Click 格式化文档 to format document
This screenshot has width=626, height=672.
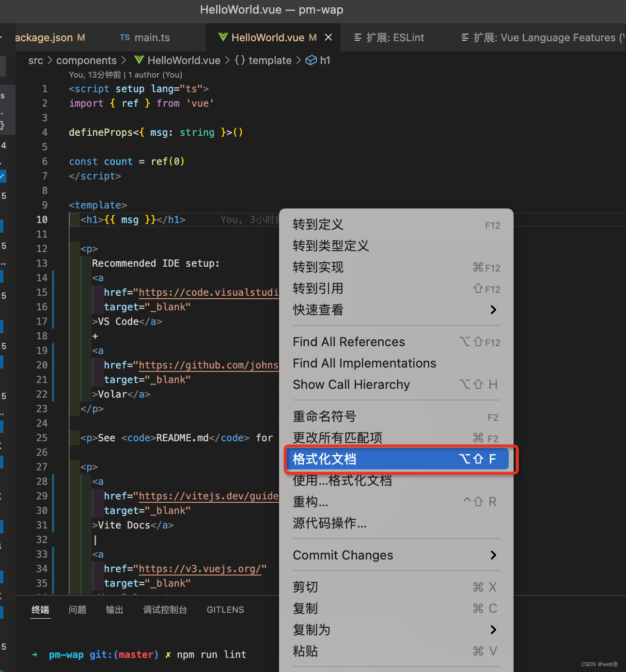point(396,459)
